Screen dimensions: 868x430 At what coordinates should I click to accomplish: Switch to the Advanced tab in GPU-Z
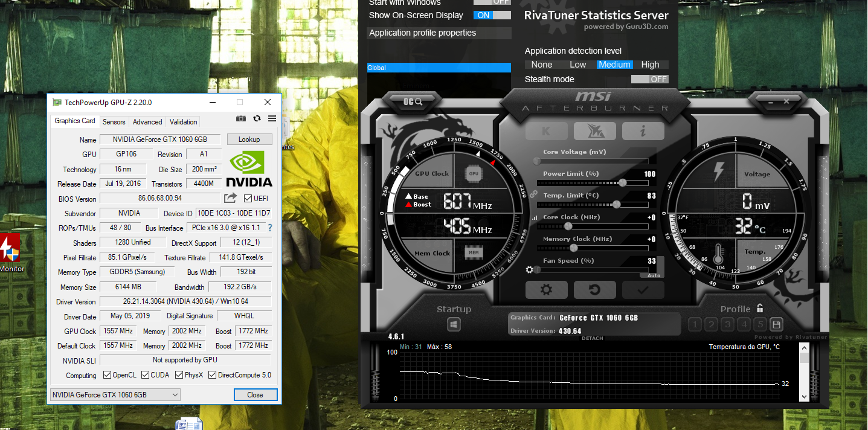[x=147, y=121]
